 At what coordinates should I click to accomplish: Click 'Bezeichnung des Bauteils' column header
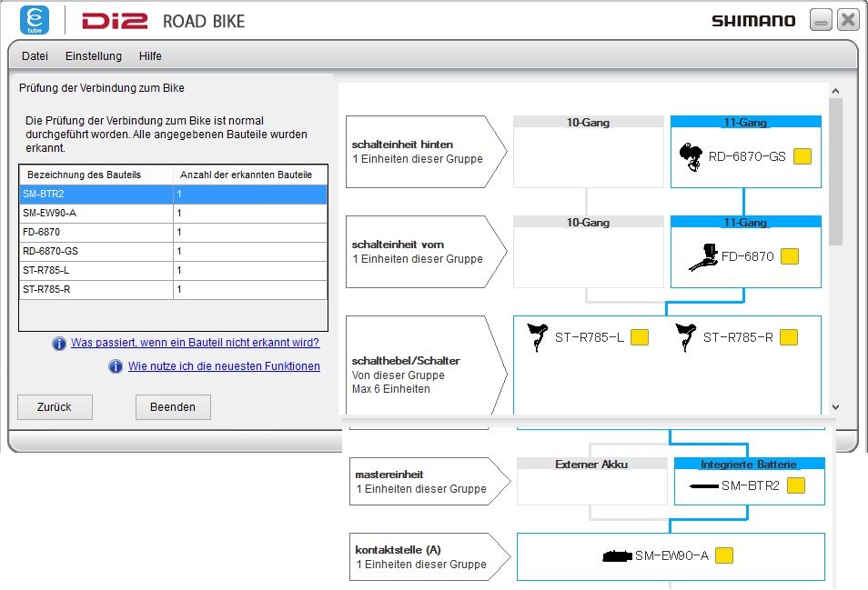[x=96, y=175]
